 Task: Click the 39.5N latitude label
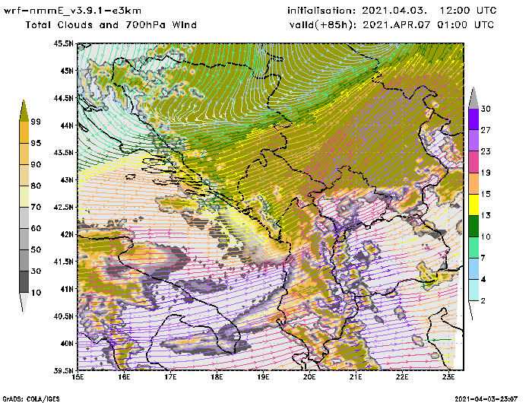[63, 370]
